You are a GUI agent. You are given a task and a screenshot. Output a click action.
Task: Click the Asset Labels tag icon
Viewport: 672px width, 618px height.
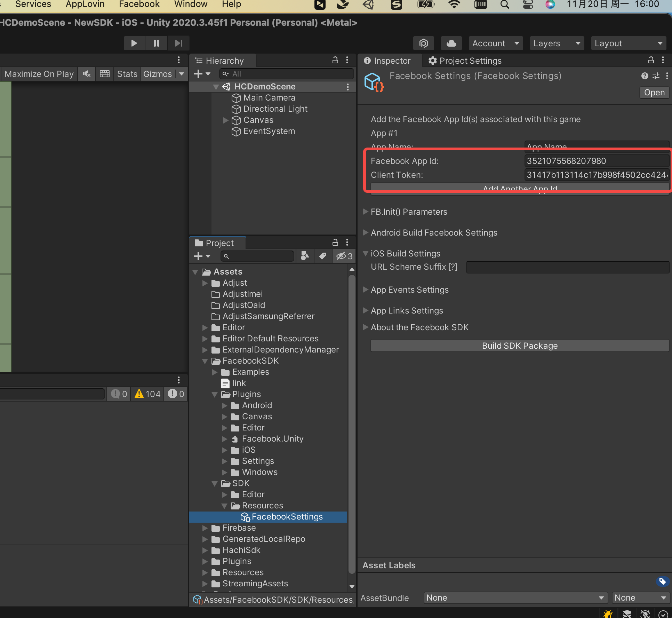click(662, 581)
